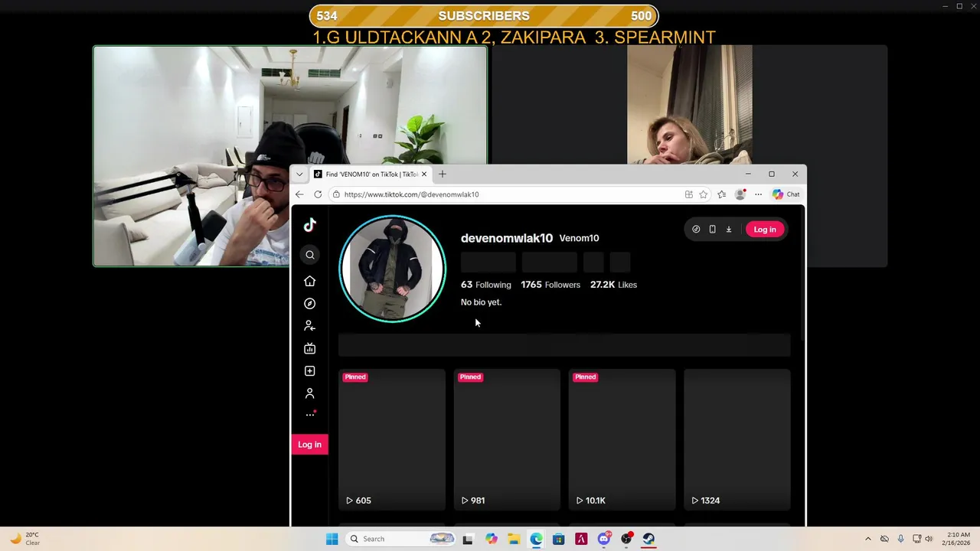Viewport: 980px width, 551px height.
Task: Launch Copilot from the taskbar
Action: pos(491,539)
